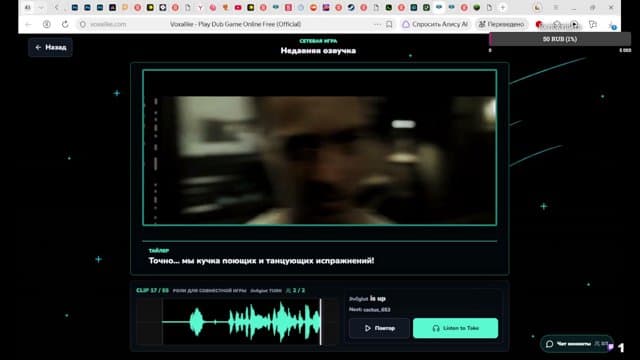640x360 pixels.
Task: Open a new browser tab with plus
Action: (503, 7)
